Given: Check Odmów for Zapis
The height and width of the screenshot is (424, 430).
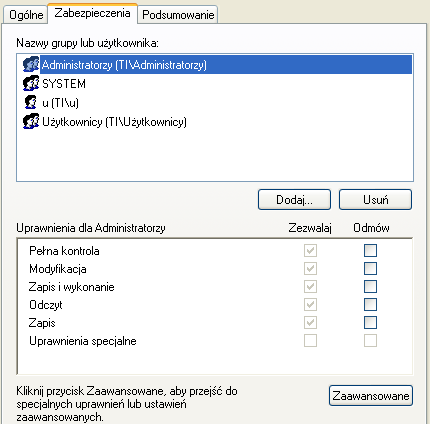Looking at the screenshot, I should [370, 322].
